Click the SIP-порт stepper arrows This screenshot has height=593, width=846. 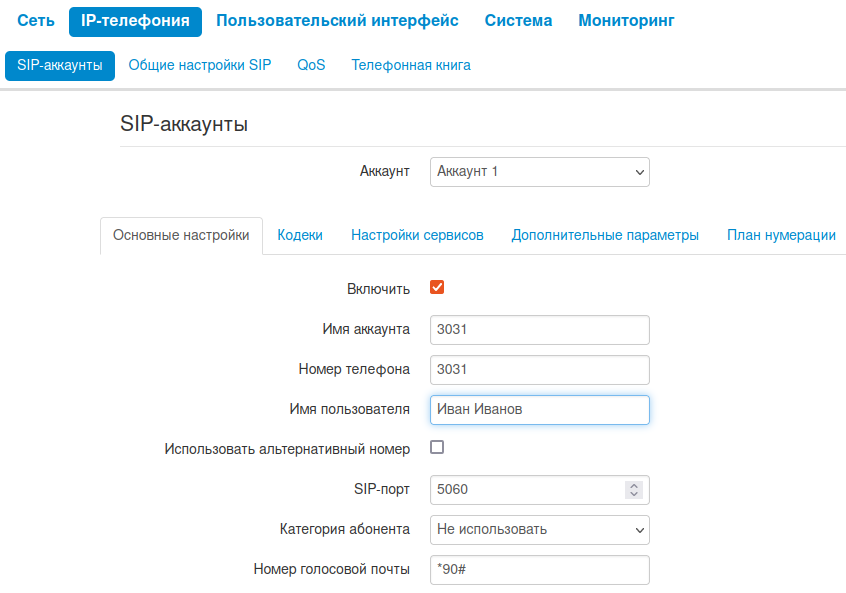[633, 490]
